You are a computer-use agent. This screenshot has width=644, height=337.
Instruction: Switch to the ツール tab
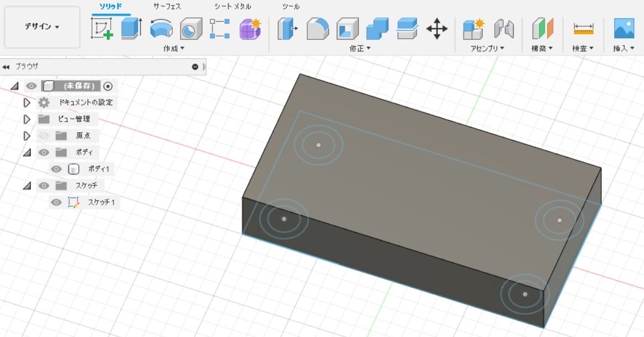pyautogui.click(x=291, y=7)
